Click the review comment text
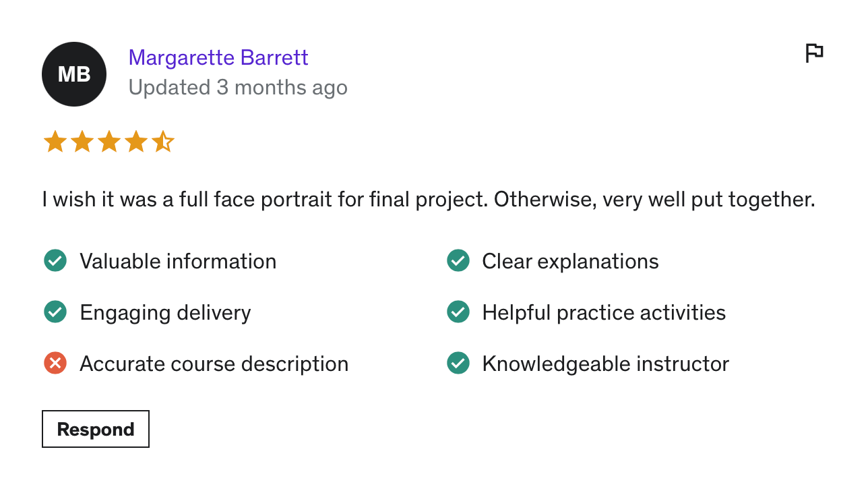Screen dimensions: 868x491 (429, 200)
